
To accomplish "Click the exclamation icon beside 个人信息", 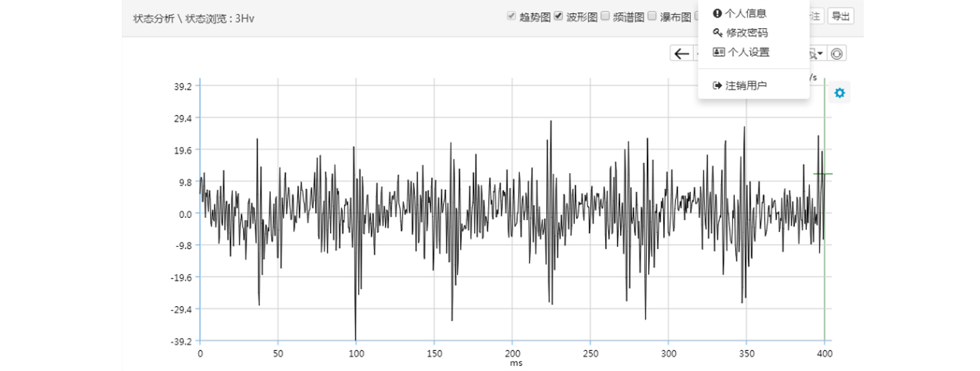I will (x=717, y=13).
